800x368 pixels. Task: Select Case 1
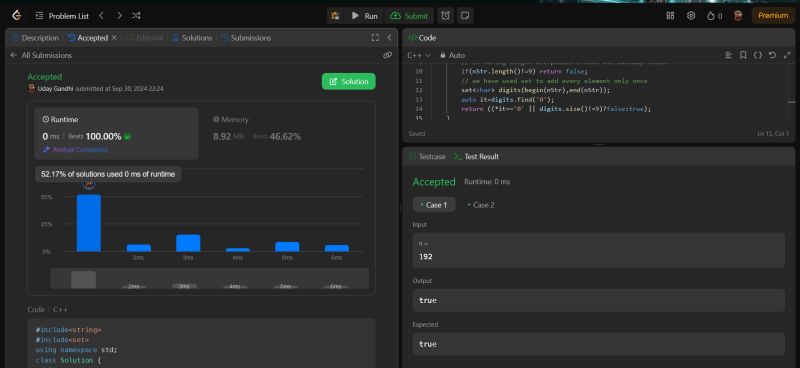[434, 205]
